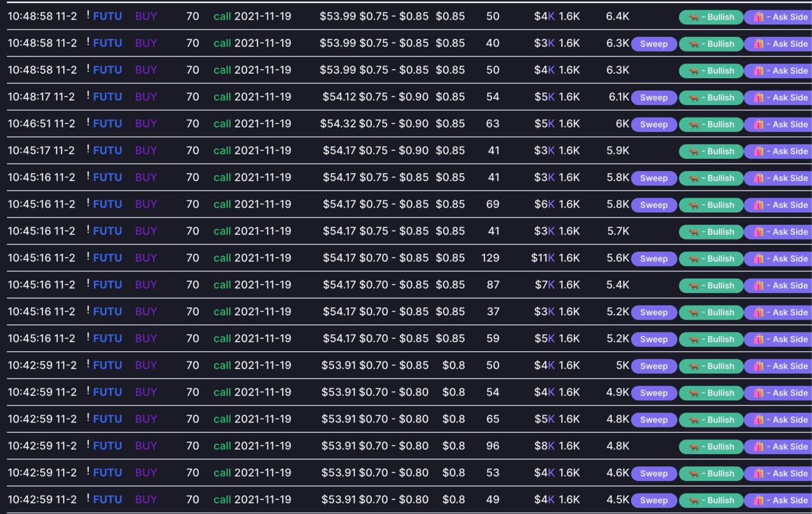Viewport: 812px width, 514px height.
Task: Click the Sweep tag in the size 65 row
Action: pyautogui.click(x=654, y=420)
